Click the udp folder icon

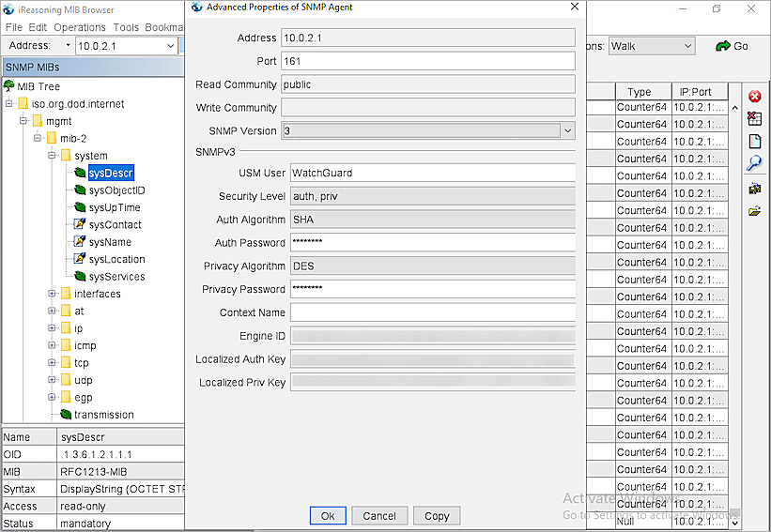click(66, 380)
